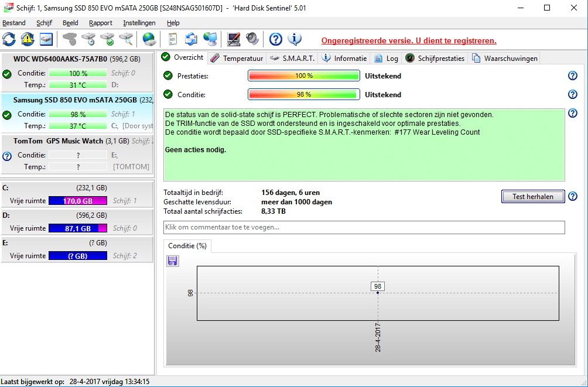The width and height of the screenshot is (588, 387).
Task: Click the disk panel toolbar icon with blue frame
Action: click(46, 39)
